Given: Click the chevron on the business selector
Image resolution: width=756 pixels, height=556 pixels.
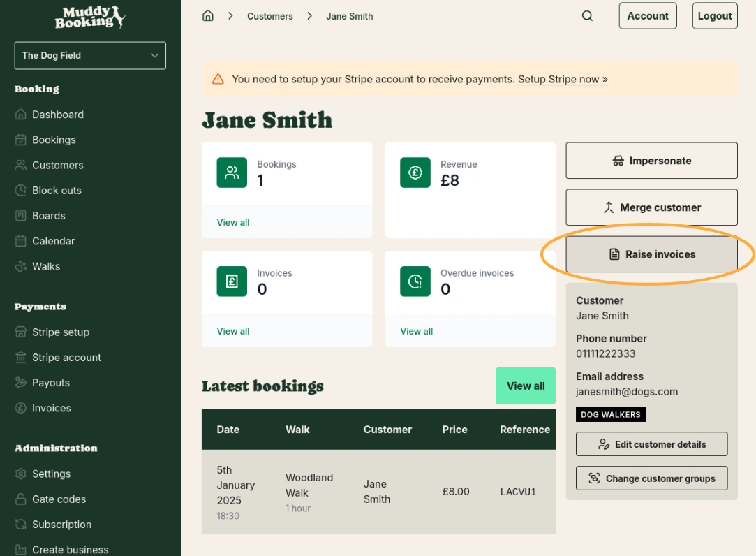Looking at the screenshot, I should 156,55.
